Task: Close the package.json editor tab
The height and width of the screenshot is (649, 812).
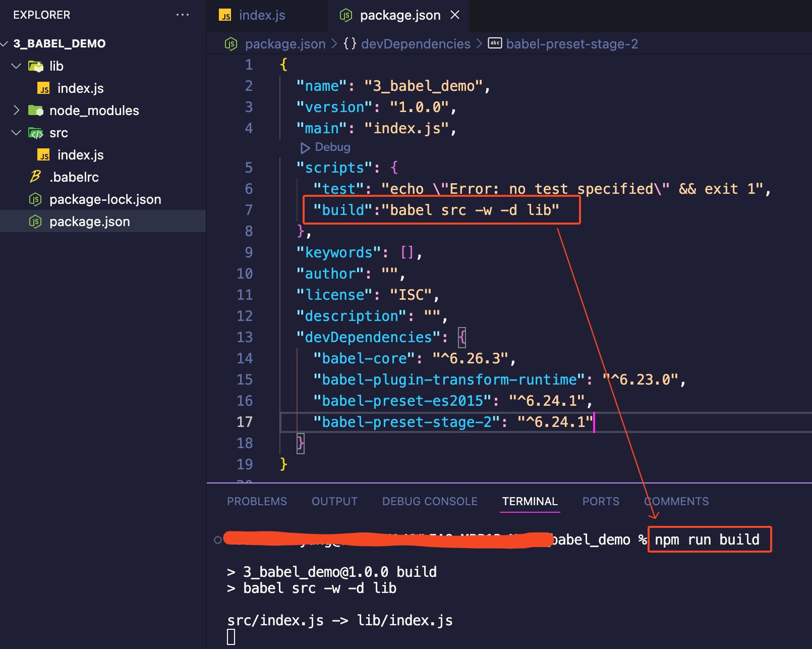Action: click(x=455, y=15)
